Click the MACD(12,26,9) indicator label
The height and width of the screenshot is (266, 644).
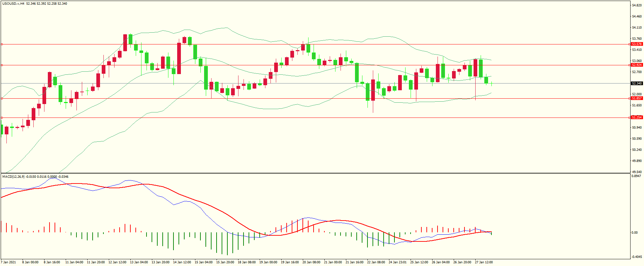13,177
